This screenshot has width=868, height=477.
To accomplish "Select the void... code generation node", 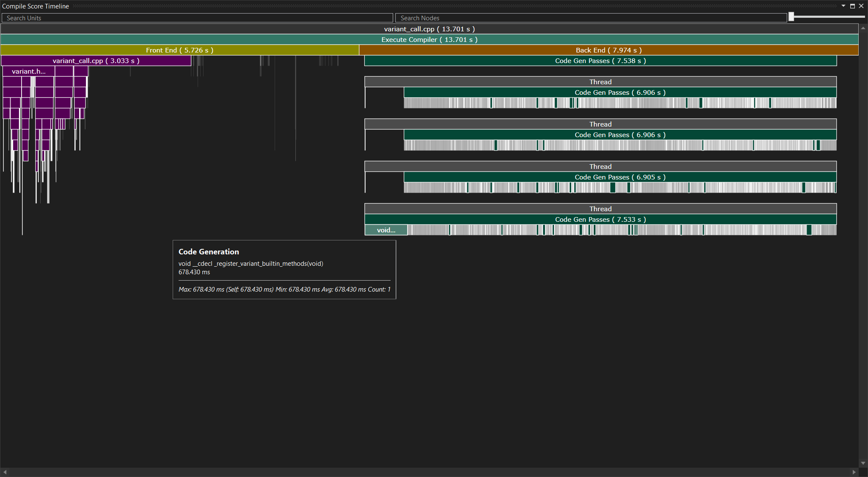I will point(386,230).
